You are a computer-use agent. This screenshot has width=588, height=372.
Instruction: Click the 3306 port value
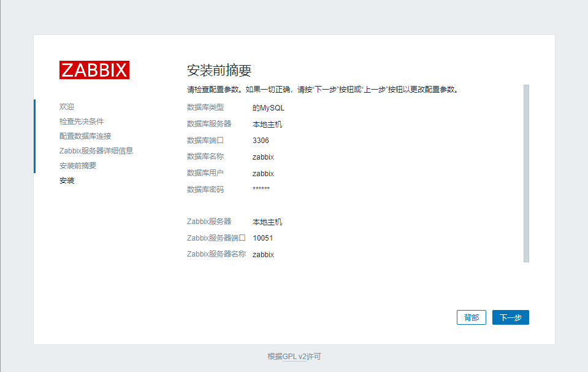(x=261, y=141)
